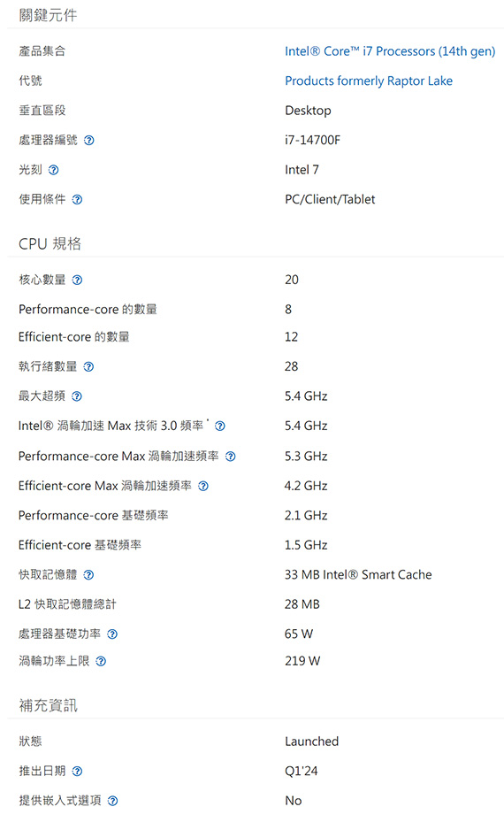Screen dimensions: 504x822
Task: Click help icon next to 推出日期
Action: [77, 772]
